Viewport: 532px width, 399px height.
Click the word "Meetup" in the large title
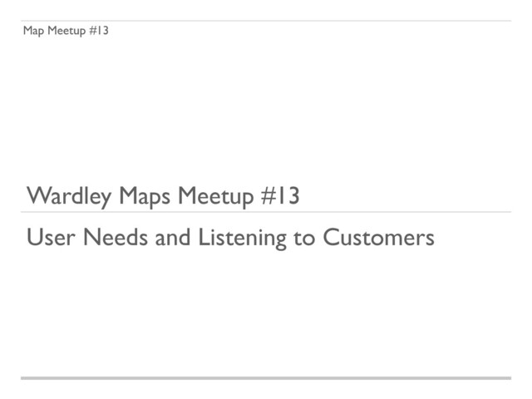tap(217, 197)
